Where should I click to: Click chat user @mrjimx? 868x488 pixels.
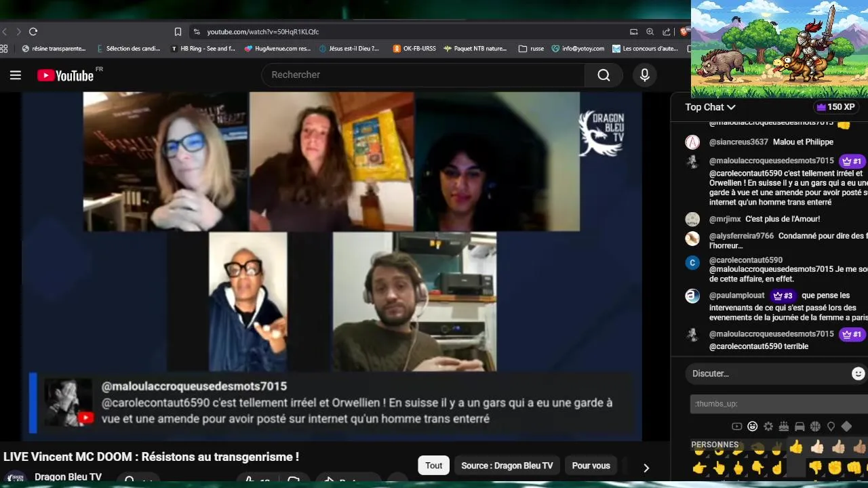coord(725,219)
